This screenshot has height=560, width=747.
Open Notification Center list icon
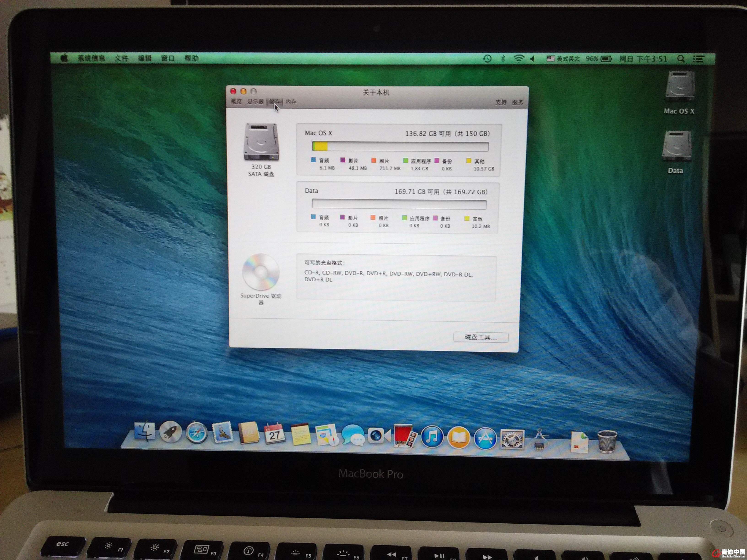(698, 59)
